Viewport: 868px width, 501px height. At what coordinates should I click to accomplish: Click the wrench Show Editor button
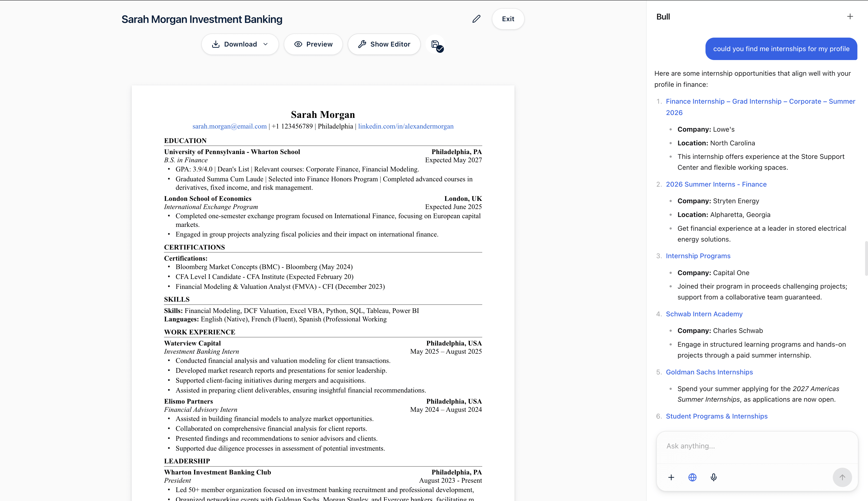(384, 44)
